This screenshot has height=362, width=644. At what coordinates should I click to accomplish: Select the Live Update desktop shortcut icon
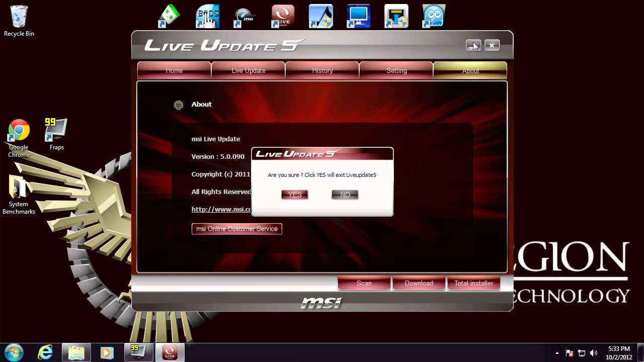283,16
